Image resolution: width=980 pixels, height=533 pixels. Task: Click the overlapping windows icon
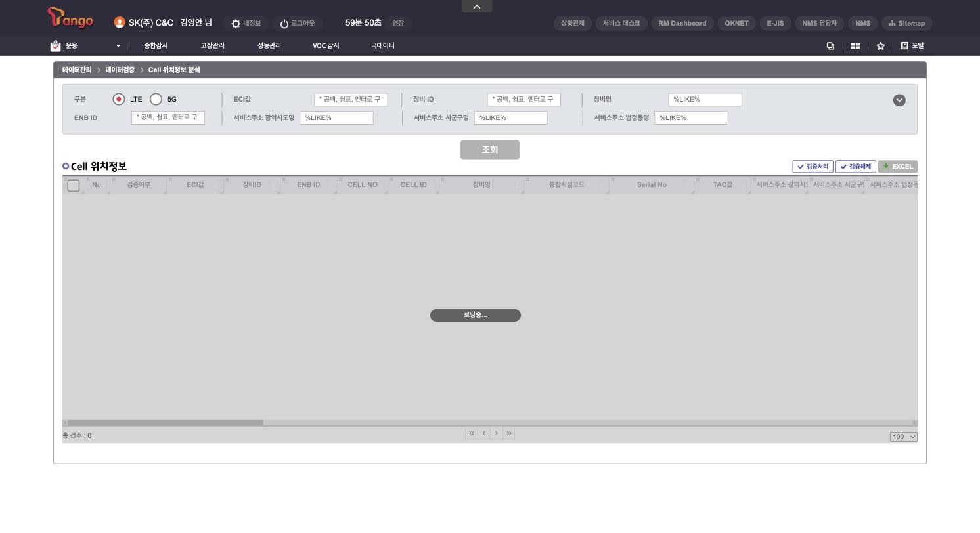(830, 46)
